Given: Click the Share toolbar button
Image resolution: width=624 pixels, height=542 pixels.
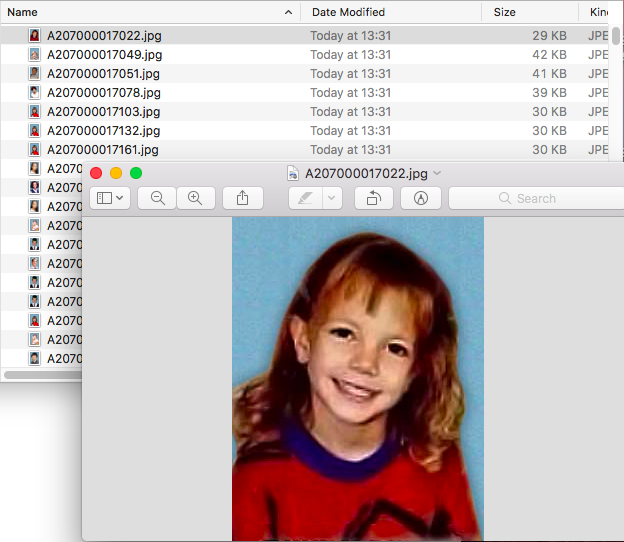Looking at the screenshot, I should coord(242,198).
